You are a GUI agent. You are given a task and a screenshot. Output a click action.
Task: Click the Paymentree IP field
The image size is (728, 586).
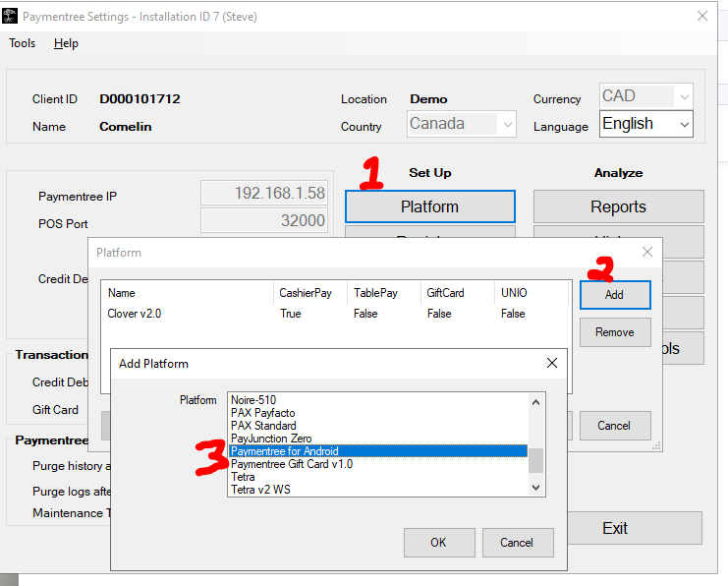264,193
